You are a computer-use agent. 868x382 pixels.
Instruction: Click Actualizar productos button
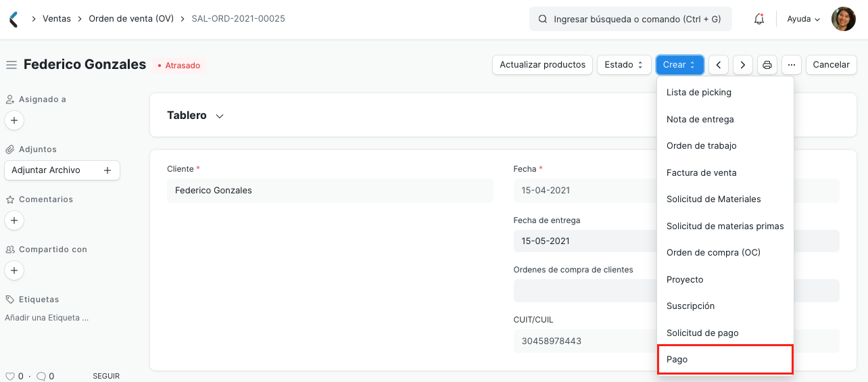pos(542,65)
